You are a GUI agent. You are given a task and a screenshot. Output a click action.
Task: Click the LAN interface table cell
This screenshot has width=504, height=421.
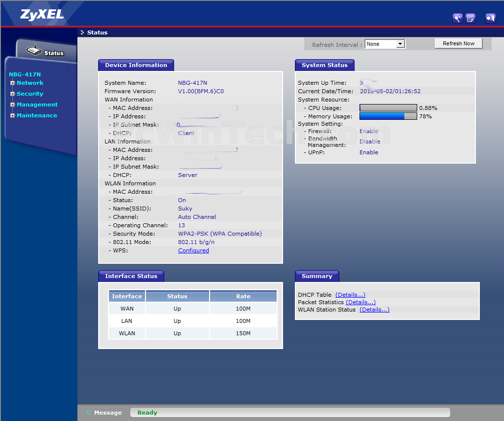127,321
